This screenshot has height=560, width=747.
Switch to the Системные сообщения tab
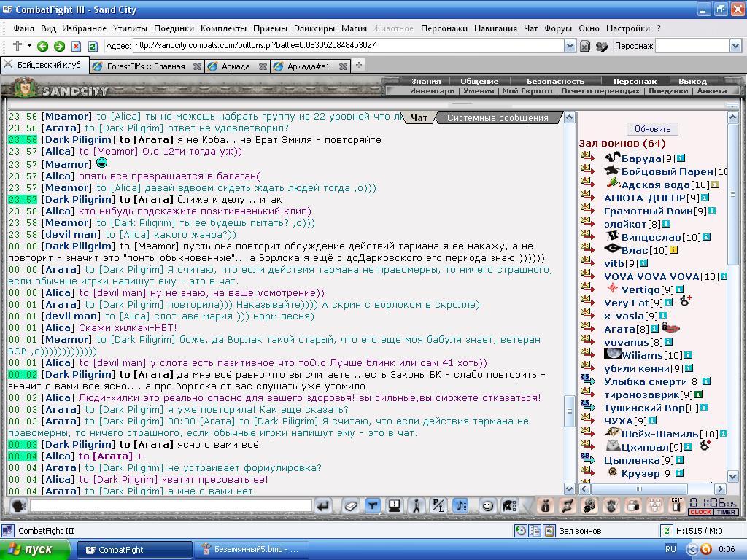498,117
